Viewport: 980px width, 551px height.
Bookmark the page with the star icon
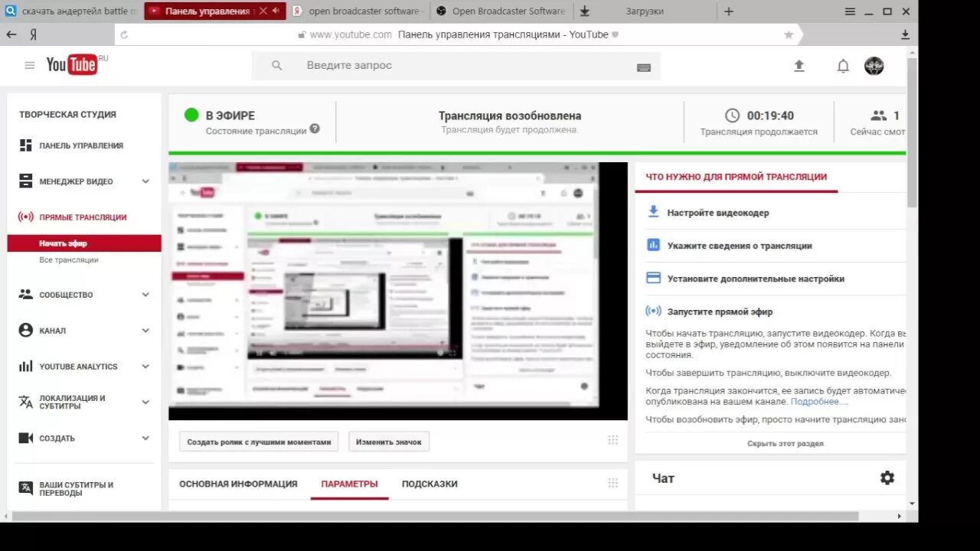789,34
